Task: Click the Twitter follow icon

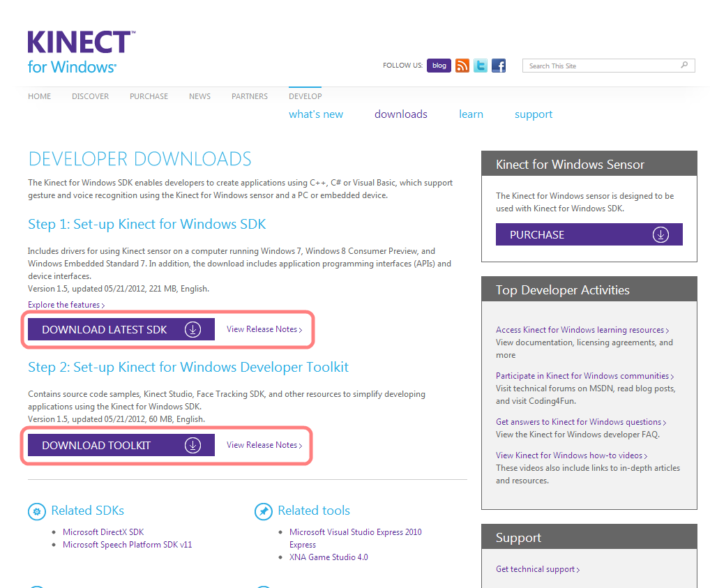Action: (480, 65)
